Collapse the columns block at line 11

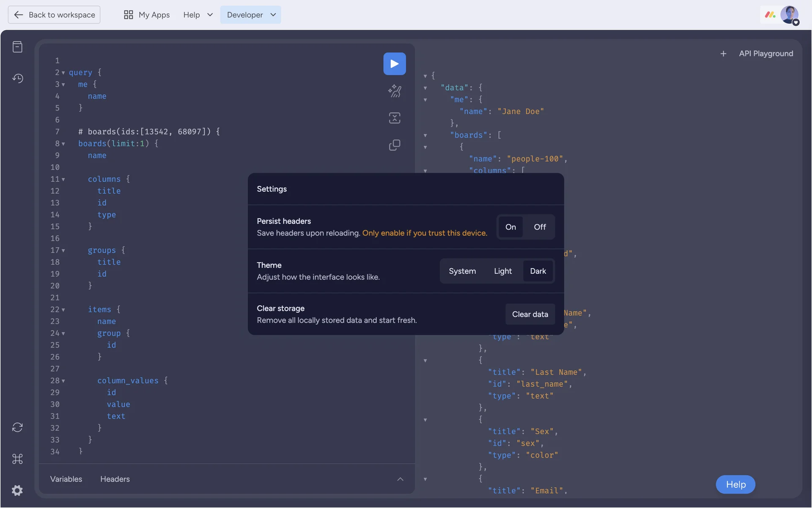point(63,179)
